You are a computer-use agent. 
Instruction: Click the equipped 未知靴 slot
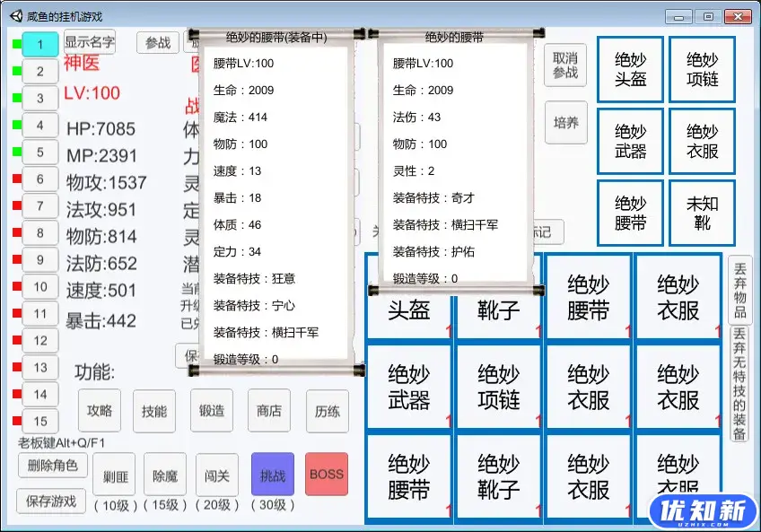[702, 213]
